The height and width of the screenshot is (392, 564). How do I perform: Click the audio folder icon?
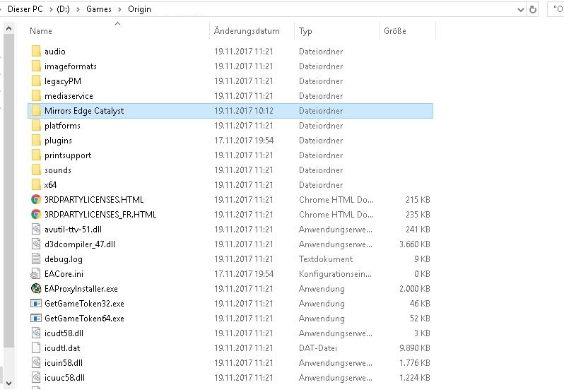click(36, 52)
